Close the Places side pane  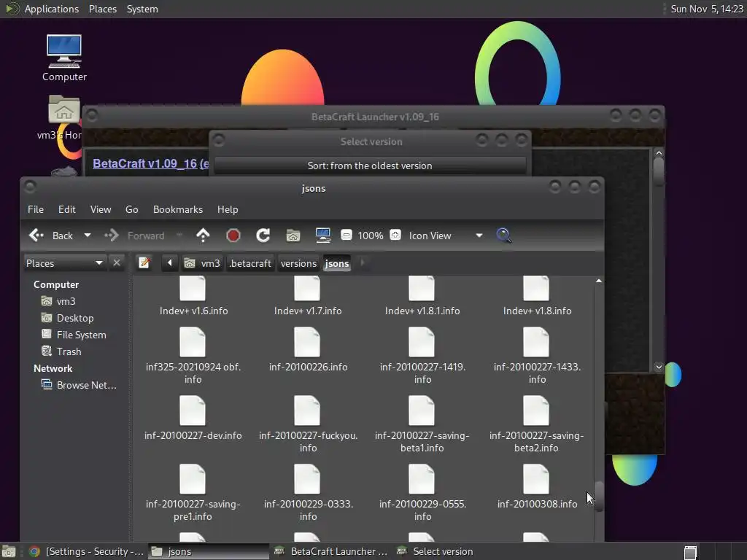pyautogui.click(x=116, y=262)
